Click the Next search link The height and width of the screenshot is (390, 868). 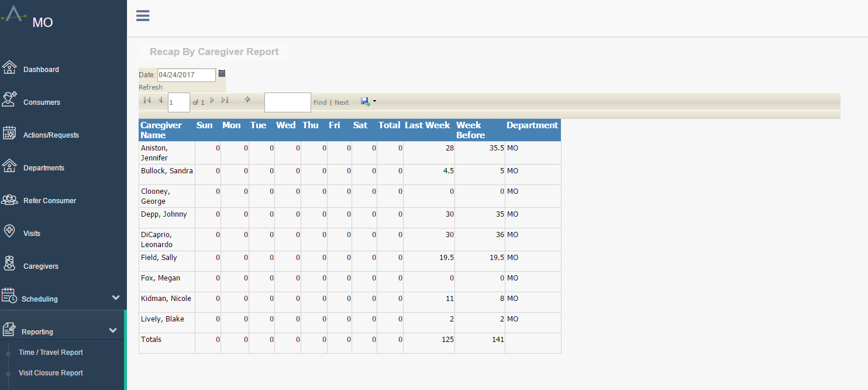click(342, 102)
